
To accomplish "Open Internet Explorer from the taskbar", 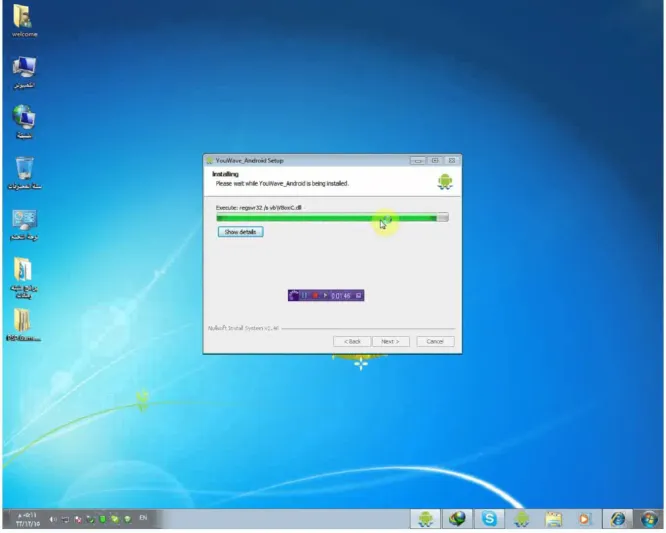I will [618, 519].
